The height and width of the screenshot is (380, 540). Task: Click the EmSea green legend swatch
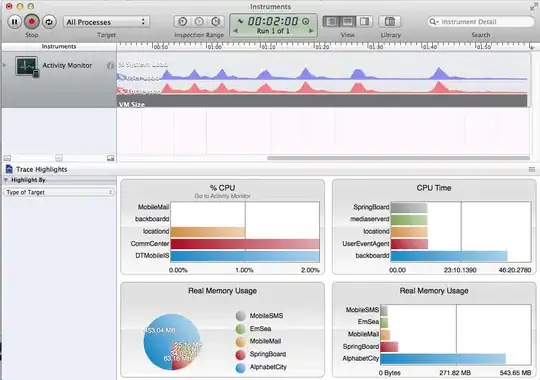click(x=241, y=329)
